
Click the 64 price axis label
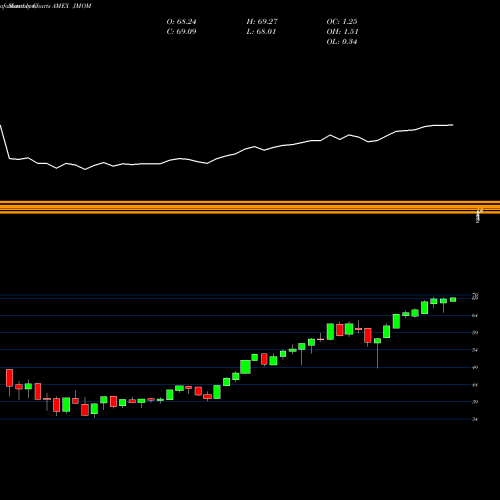click(x=475, y=315)
